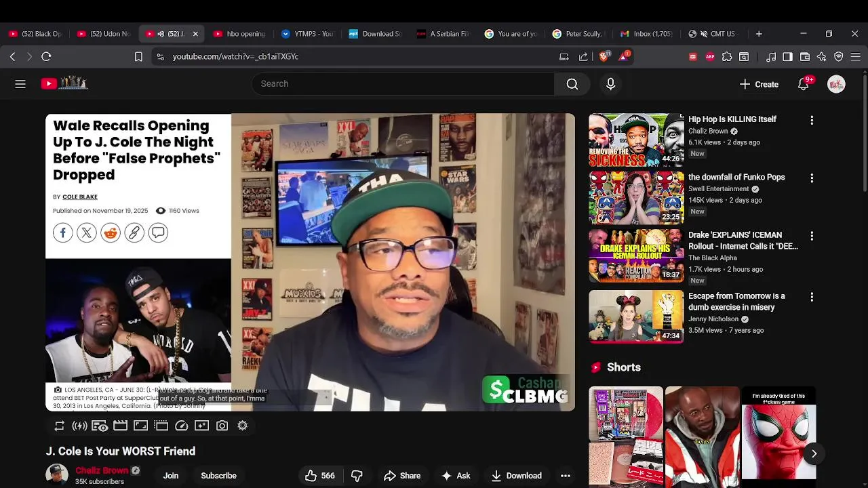
Task: Open the player enhancer settings gear
Action: 242,426
